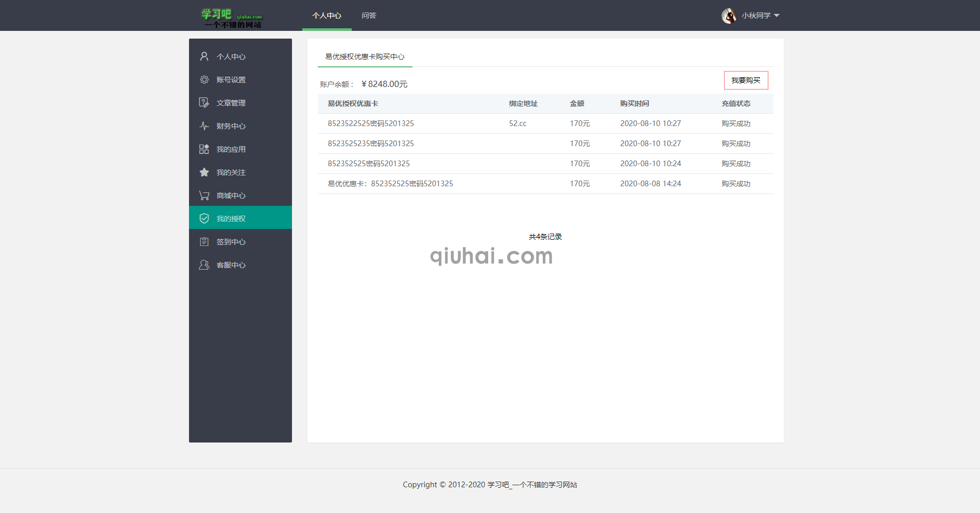This screenshot has height=513, width=980.
Task: Expand the 小秋同学 user dropdown arrow
Action: point(777,15)
